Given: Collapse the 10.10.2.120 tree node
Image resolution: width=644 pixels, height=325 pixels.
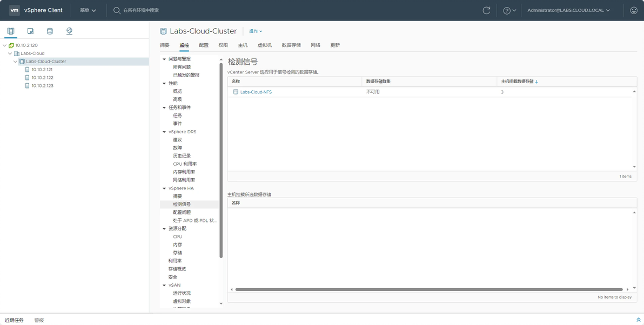Looking at the screenshot, I should (4, 45).
